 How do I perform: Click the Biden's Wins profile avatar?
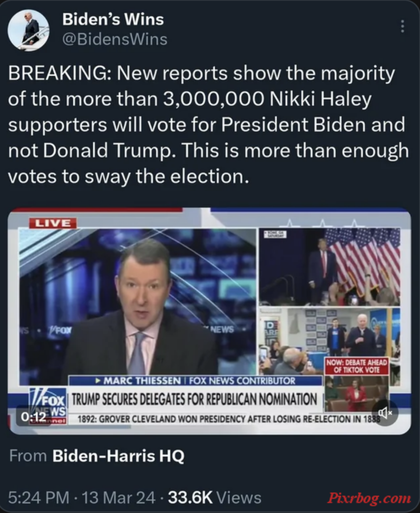[x=29, y=30]
